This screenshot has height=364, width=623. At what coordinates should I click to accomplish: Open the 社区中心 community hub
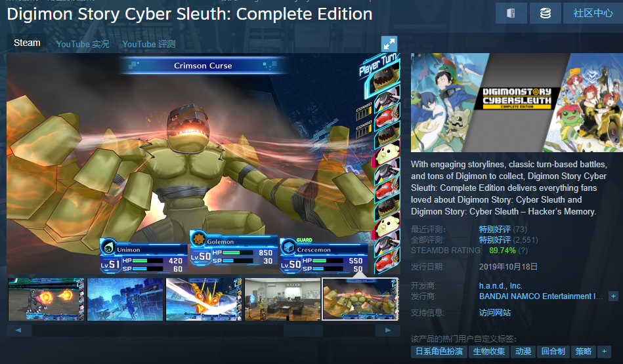(x=593, y=13)
